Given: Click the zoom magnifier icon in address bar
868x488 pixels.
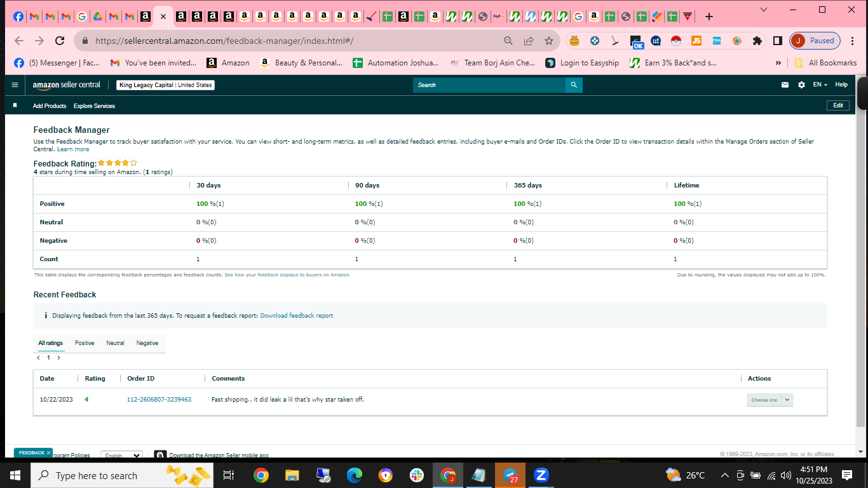Looking at the screenshot, I should click(508, 41).
